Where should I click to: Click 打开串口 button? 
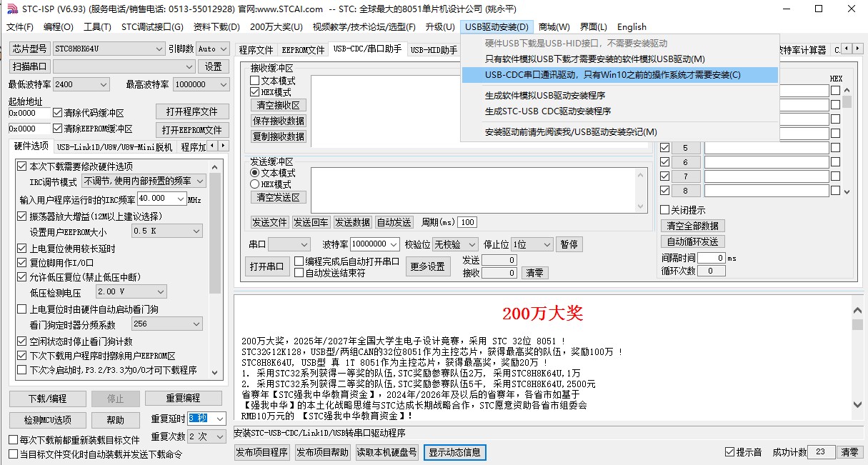[x=267, y=266]
